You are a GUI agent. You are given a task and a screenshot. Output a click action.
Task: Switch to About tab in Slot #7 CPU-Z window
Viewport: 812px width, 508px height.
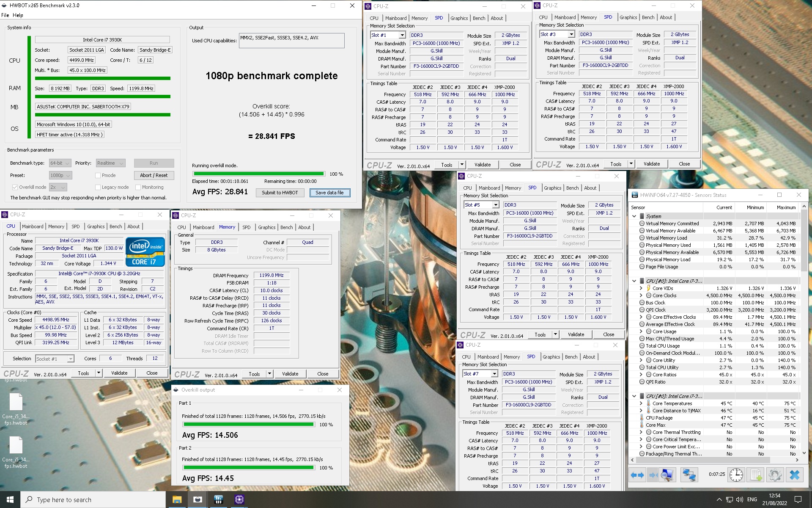[589, 357]
